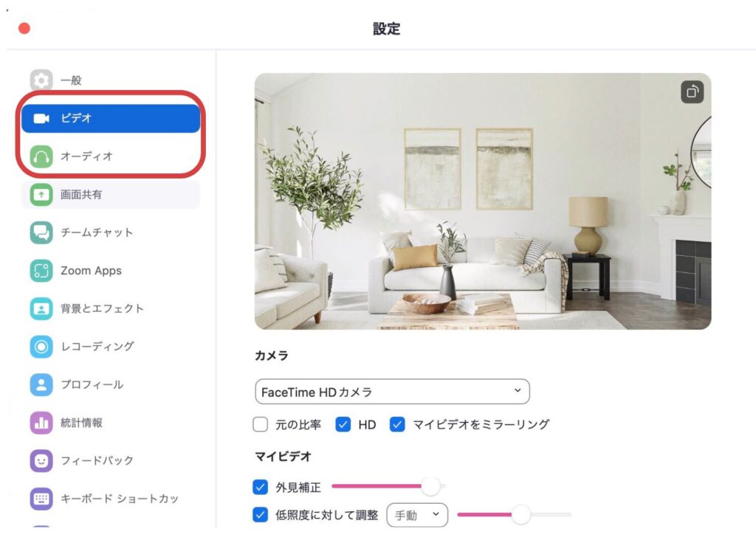Click the Zoom Apps icon

coord(44,271)
